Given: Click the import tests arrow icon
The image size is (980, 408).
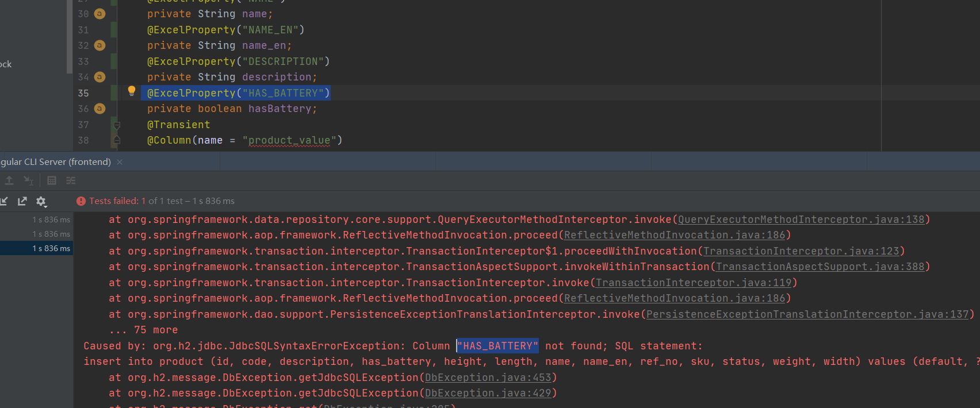Looking at the screenshot, I should tap(4, 201).
